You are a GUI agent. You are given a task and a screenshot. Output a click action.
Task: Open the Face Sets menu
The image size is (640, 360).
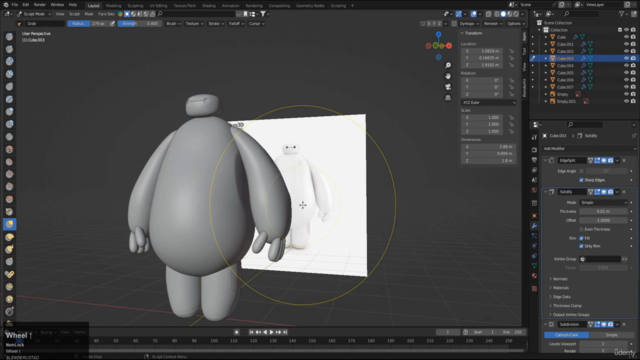[x=106, y=14]
